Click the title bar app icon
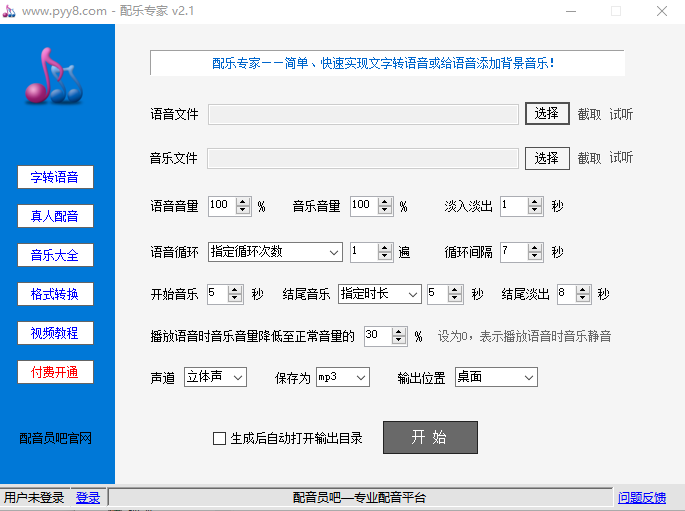The width and height of the screenshot is (685, 511). 9,11
